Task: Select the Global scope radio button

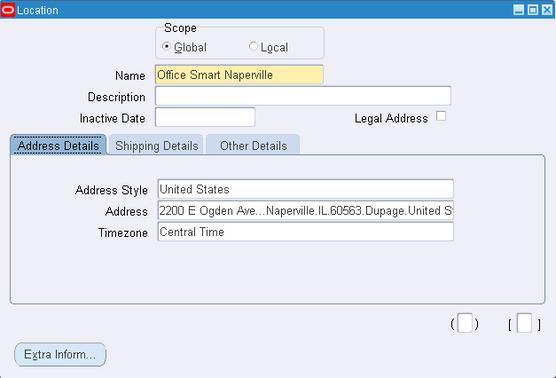Action: click(166, 46)
